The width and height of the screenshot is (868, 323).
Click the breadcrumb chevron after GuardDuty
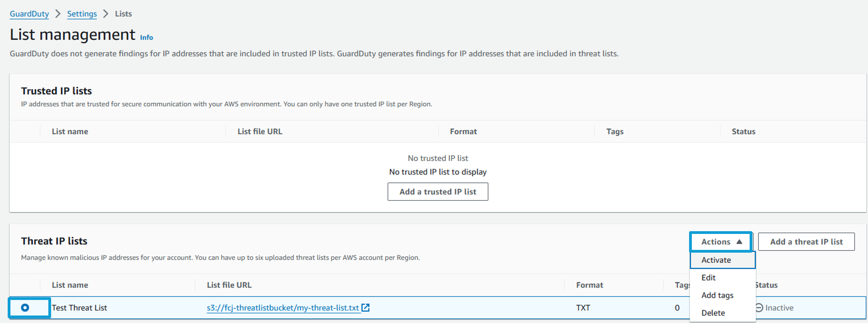58,14
